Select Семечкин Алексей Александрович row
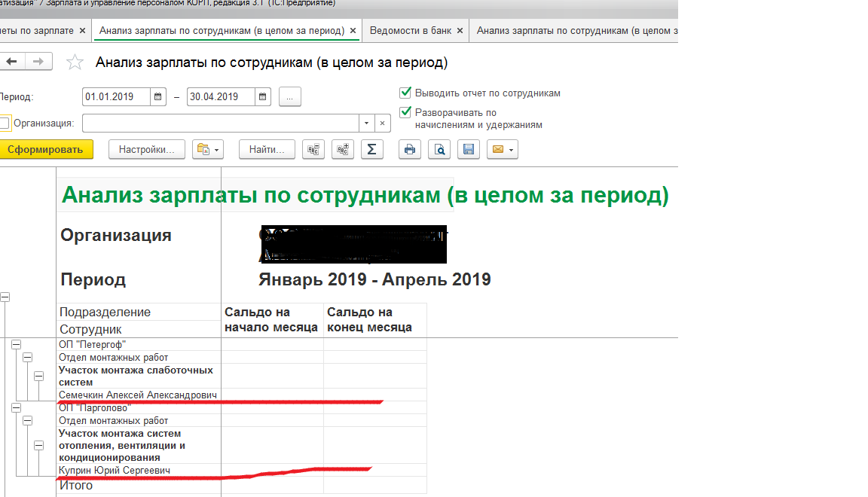Viewport: 868px width, 497px height. pos(138,395)
